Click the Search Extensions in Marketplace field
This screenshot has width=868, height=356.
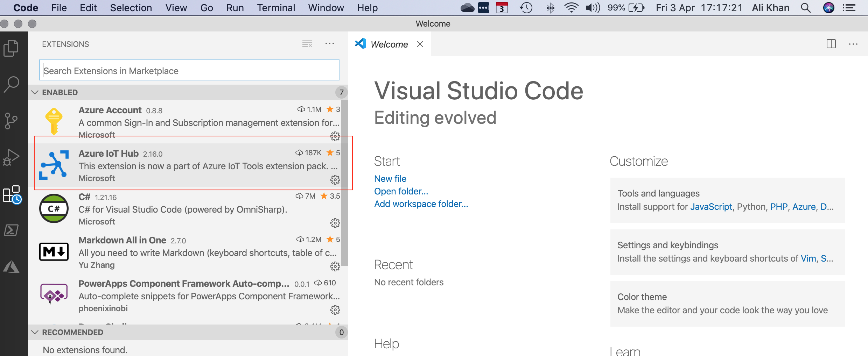189,70
